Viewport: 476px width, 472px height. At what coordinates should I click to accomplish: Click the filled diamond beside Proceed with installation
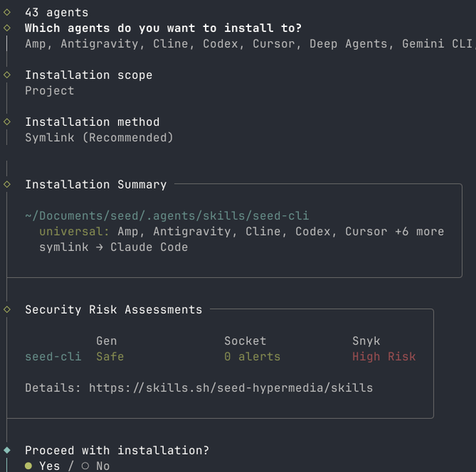point(7,450)
